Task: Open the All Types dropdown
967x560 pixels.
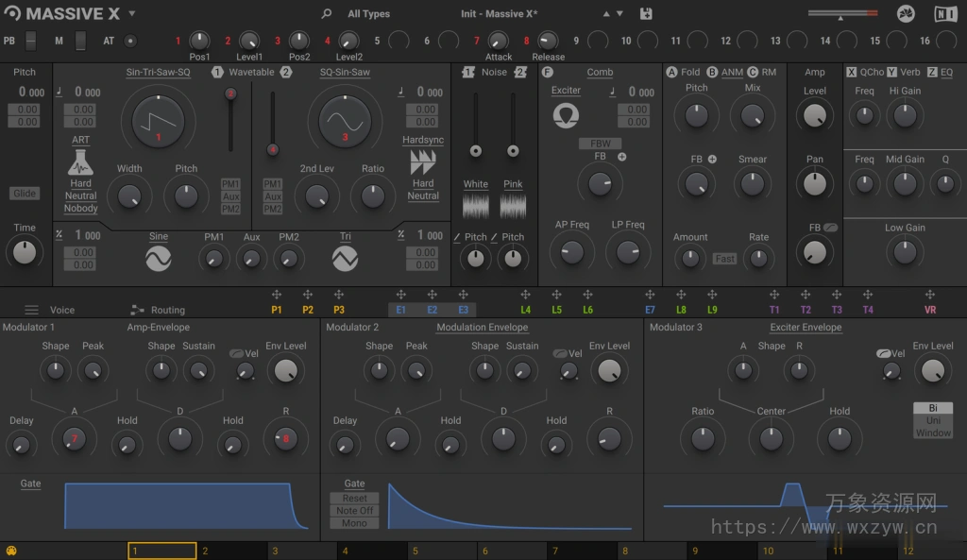Action: (x=368, y=13)
